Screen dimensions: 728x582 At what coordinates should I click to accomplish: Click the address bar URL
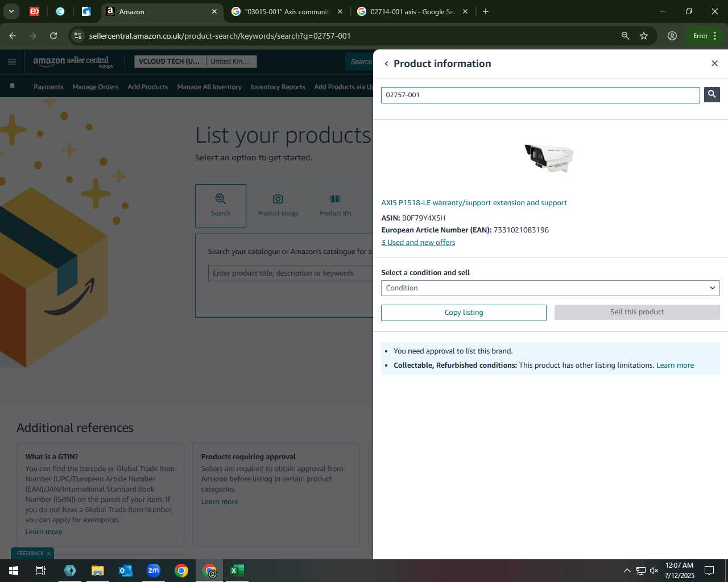point(220,36)
